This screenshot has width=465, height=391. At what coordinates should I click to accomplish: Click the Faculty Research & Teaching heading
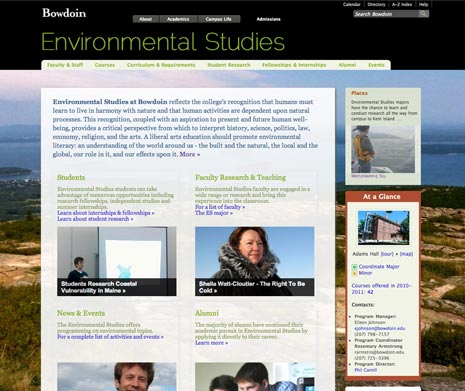pyautogui.click(x=240, y=177)
